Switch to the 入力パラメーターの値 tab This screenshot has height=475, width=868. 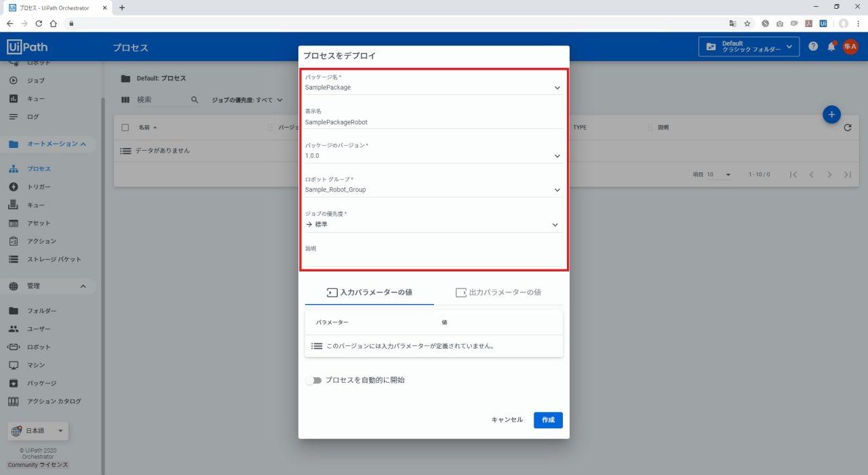[x=370, y=292]
